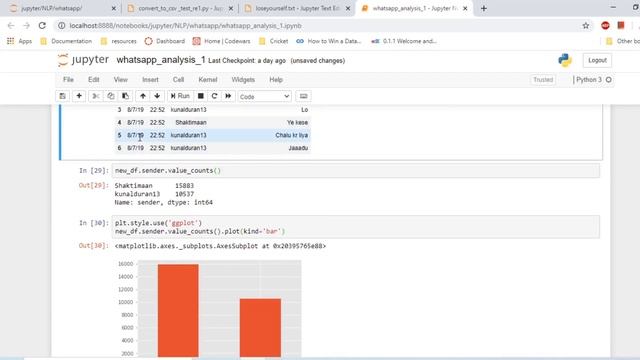
Task: Click the Trusted notebook indicator
Action: [x=543, y=80]
